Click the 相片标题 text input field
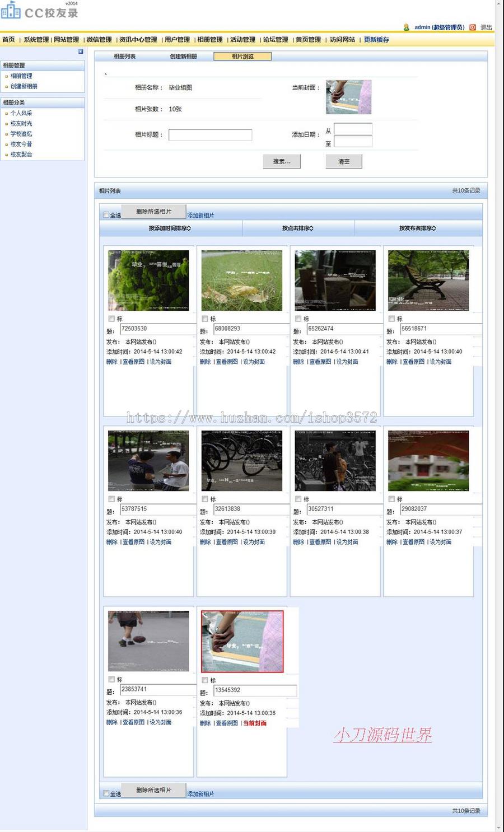 (x=210, y=135)
